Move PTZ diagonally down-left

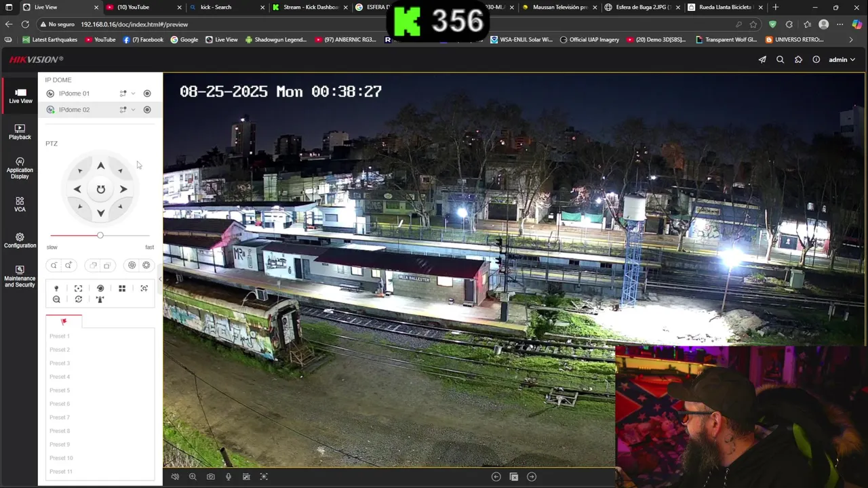80,207
